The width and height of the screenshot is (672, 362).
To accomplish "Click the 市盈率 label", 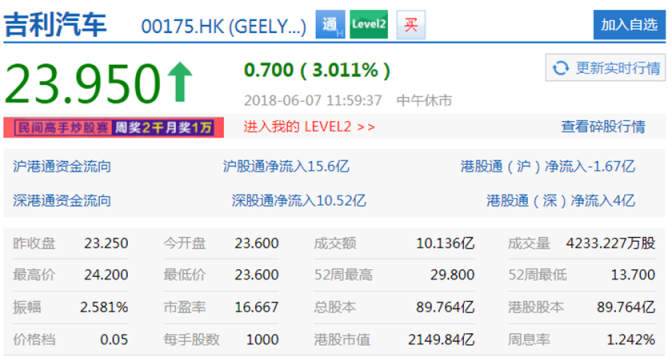I will [184, 307].
